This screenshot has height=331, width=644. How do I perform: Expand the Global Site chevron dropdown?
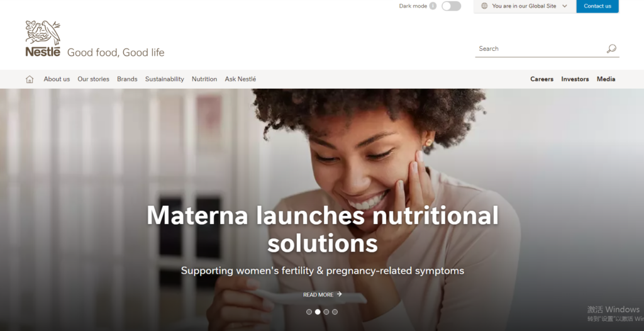(x=565, y=6)
